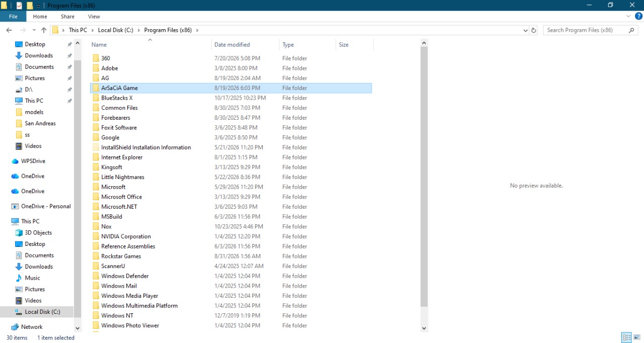Select the Adobe folder icon
The width and height of the screenshot is (644, 343).
[96, 68]
